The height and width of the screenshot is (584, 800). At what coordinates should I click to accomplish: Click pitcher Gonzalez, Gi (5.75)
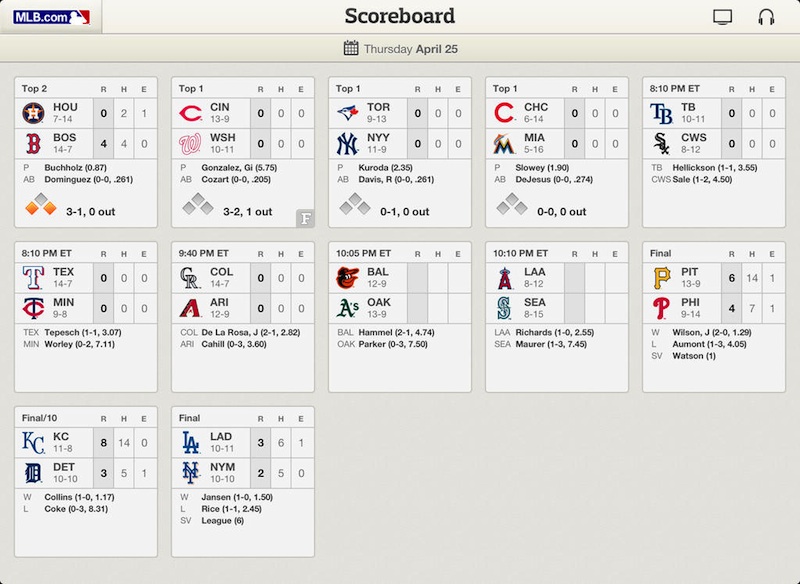tap(239, 167)
